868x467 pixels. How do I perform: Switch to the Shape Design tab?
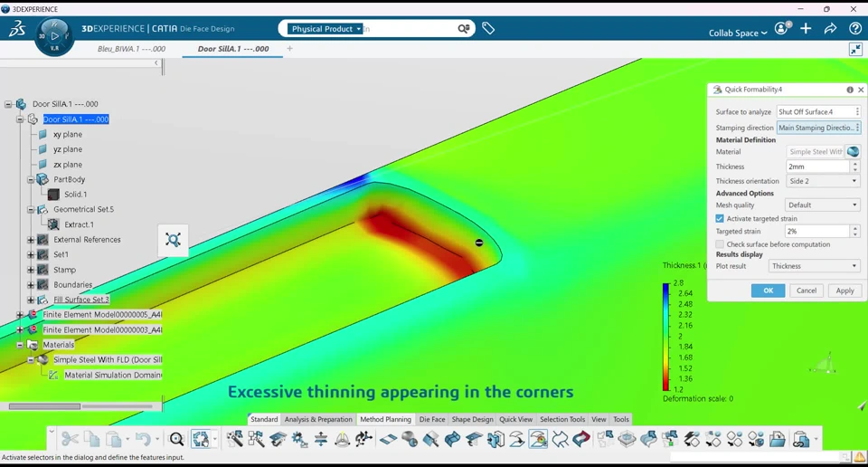[472, 419]
